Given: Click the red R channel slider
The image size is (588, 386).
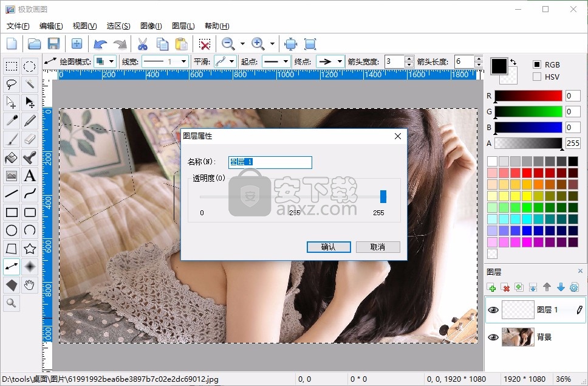Looking at the screenshot, I should click(x=528, y=95).
